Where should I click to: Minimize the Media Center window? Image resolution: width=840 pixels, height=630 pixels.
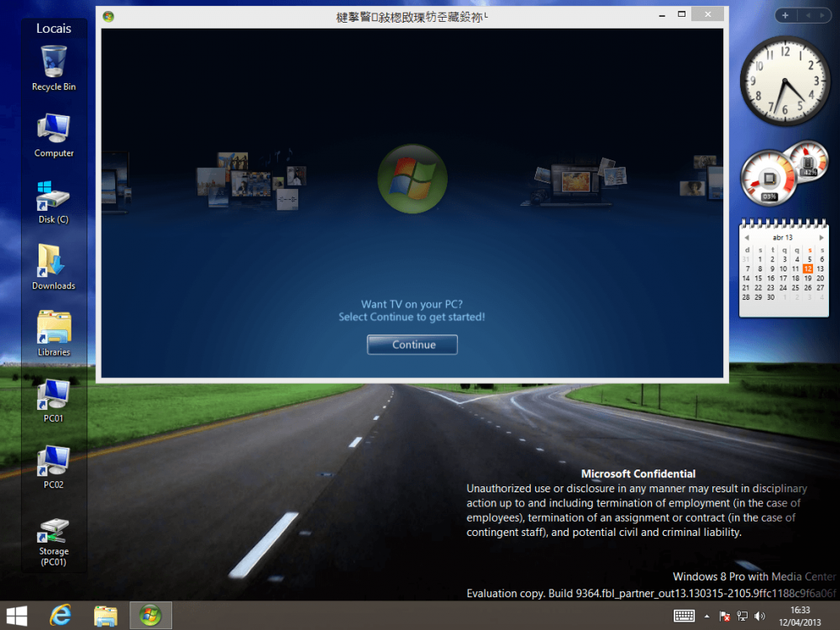(662, 15)
